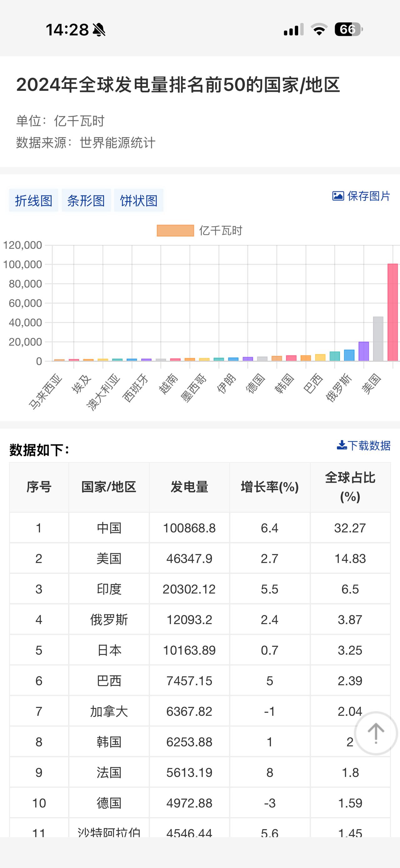Select the 韩国 cell in the table
Screen dimensions: 400x868
click(109, 742)
